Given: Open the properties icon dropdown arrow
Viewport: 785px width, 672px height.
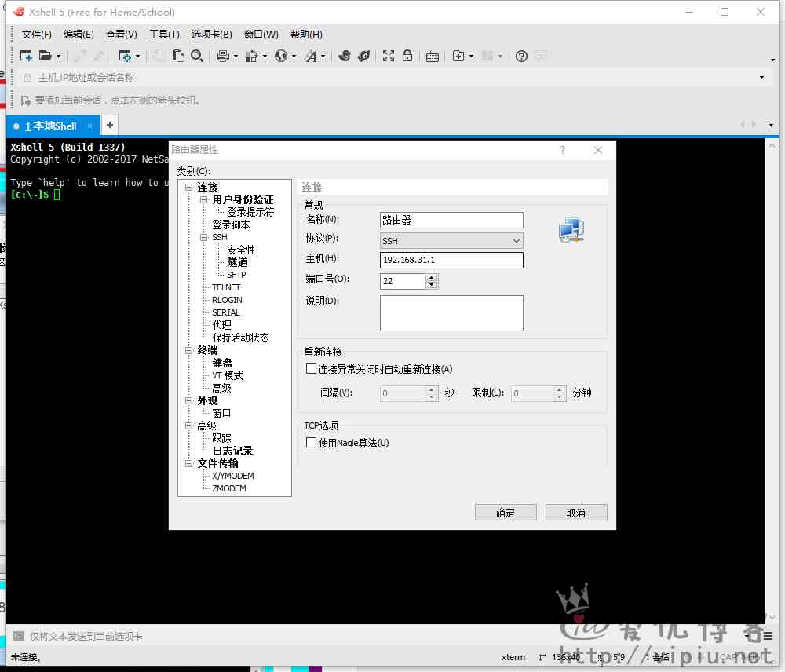Looking at the screenshot, I should click(137, 57).
